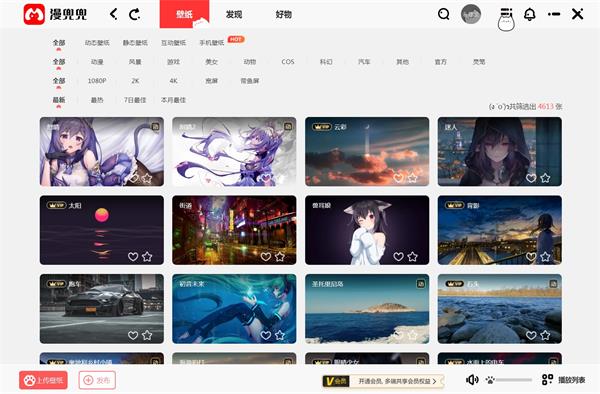Mute sound with the speaker icon
Viewport: 600px width, 394px height.
coord(472,379)
